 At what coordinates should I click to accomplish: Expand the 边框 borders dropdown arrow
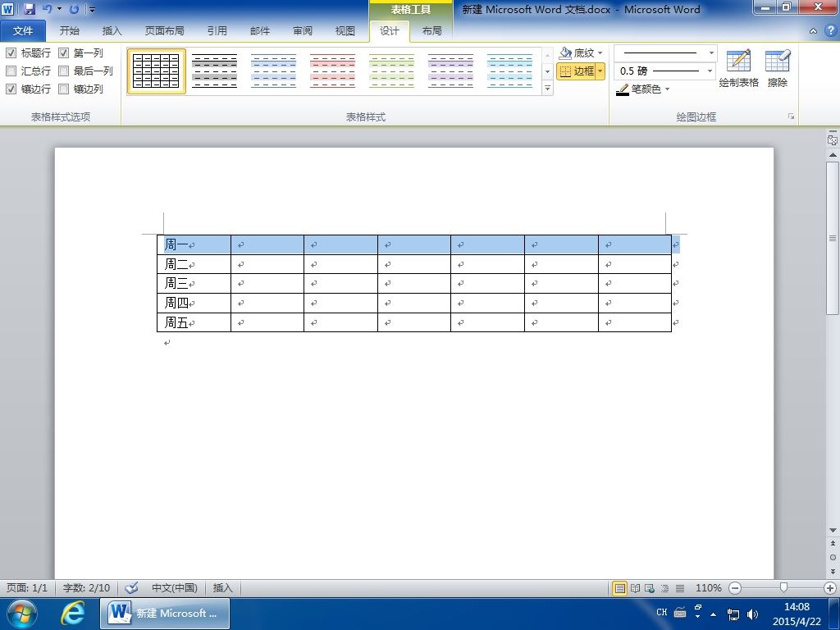(x=600, y=71)
